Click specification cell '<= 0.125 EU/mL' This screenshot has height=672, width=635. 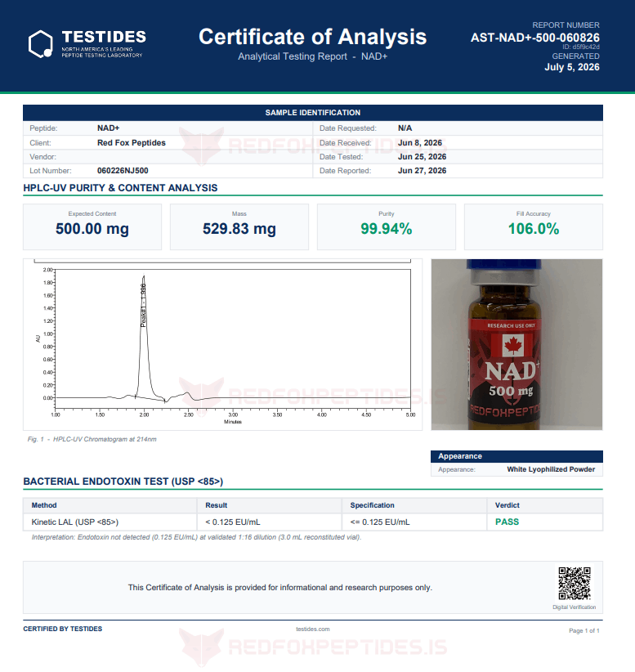click(380, 522)
